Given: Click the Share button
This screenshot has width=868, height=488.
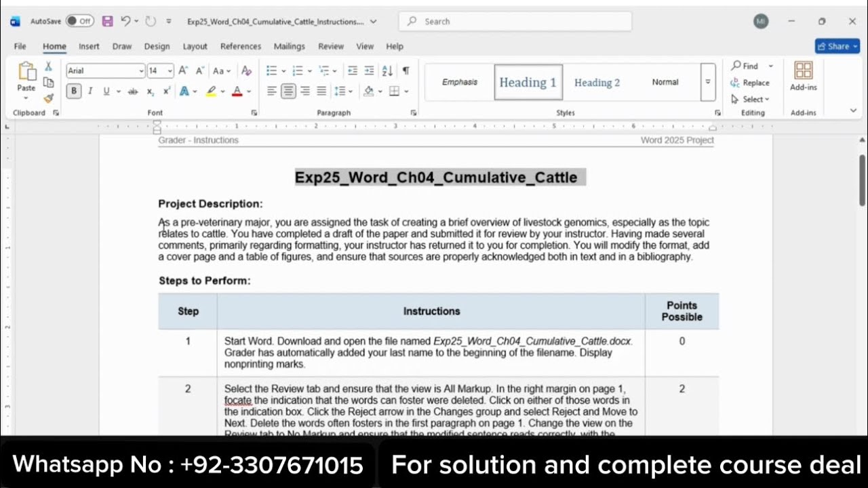Looking at the screenshot, I should 837,46.
